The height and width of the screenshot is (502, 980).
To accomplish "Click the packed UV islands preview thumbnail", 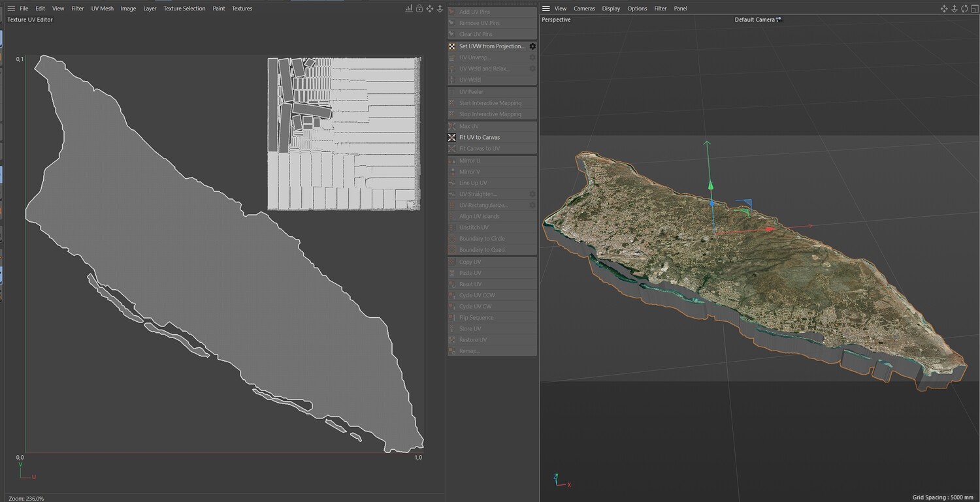I will (344, 134).
